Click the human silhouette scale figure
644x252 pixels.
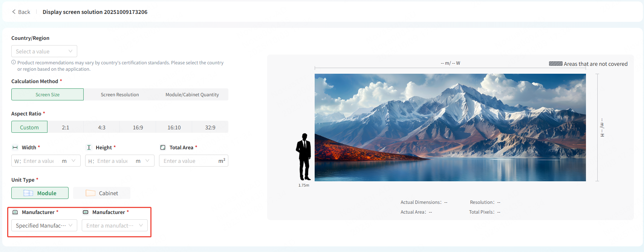(x=304, y=157)
